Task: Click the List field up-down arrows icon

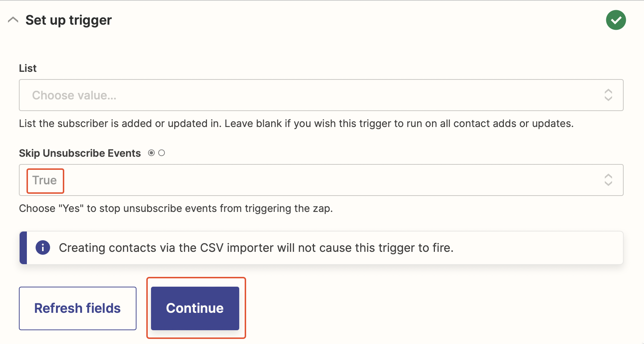Action: [x=608, y=95]
